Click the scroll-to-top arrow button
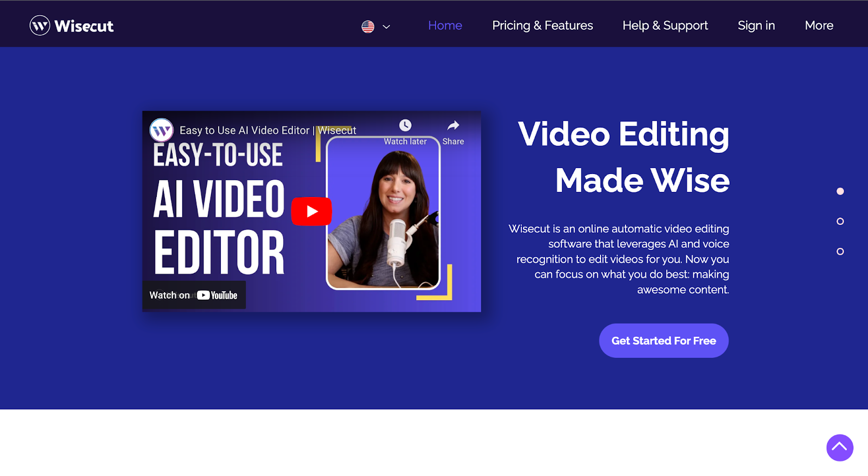Image resolution: width=868 pixels, height=476 pixels. click(x=840, y=448)
